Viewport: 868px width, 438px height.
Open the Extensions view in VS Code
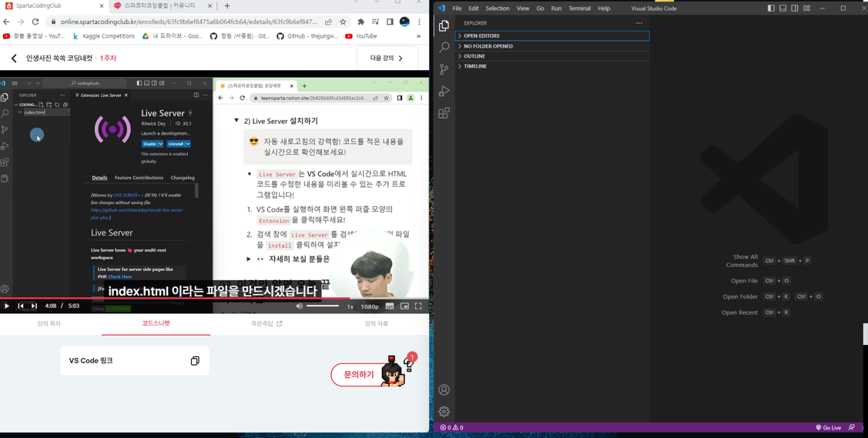tap(444, 113)
